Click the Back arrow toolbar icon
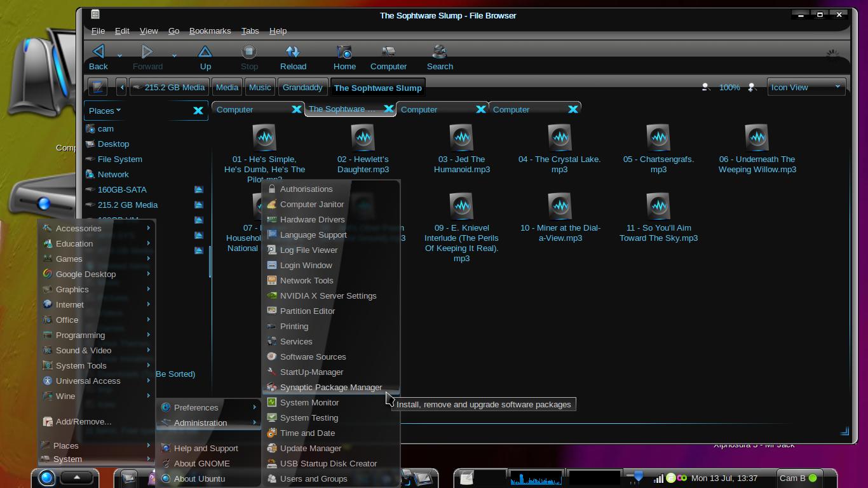Viewport: 868px width, 488px height. pyautogui.click(x=98, y=51)
